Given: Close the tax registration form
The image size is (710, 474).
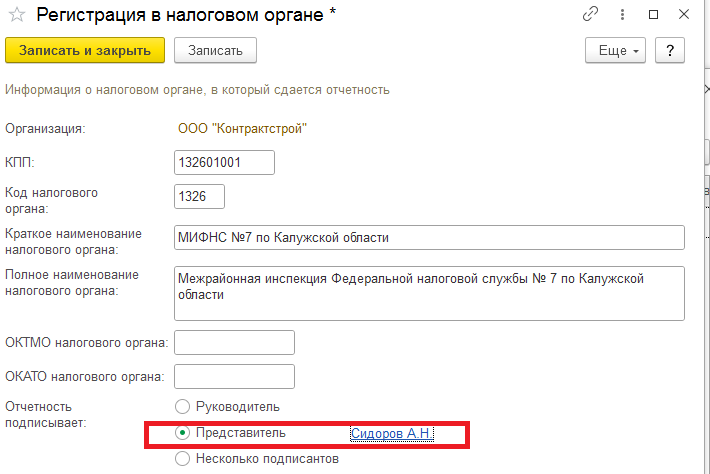Looking at the screenshot, I should [x=684, y=14].
